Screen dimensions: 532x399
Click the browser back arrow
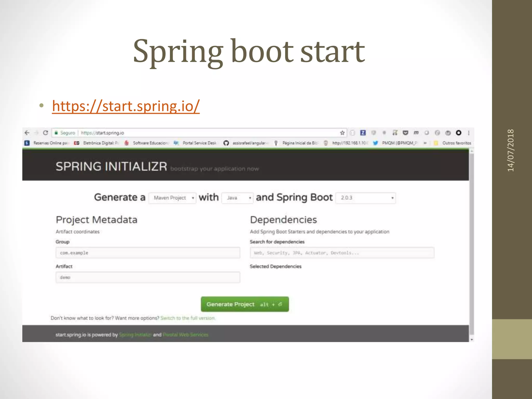pyautogui.click(x=27, y=133)
